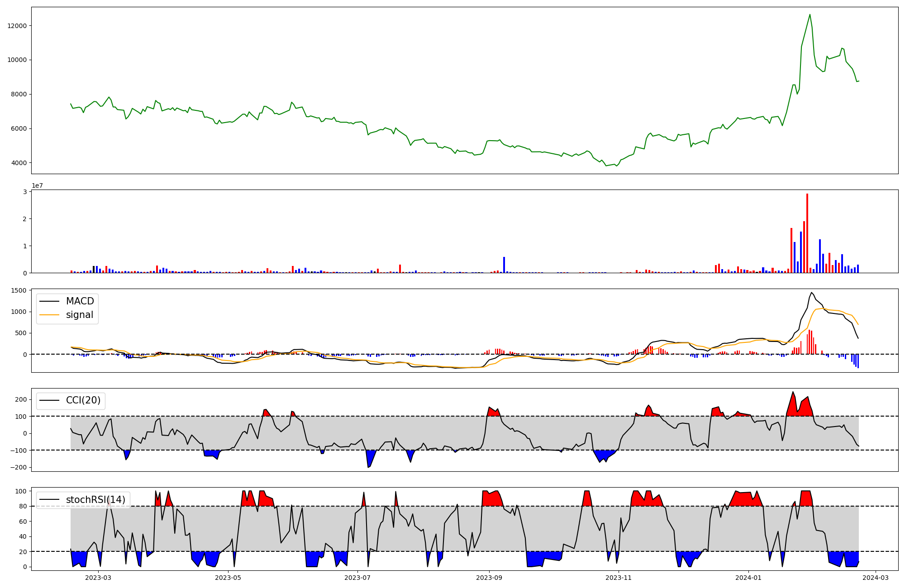Click the stochRSI(14) legend entry
The width and height of the screenshot is (905, 588).
[x=95, y=499]
